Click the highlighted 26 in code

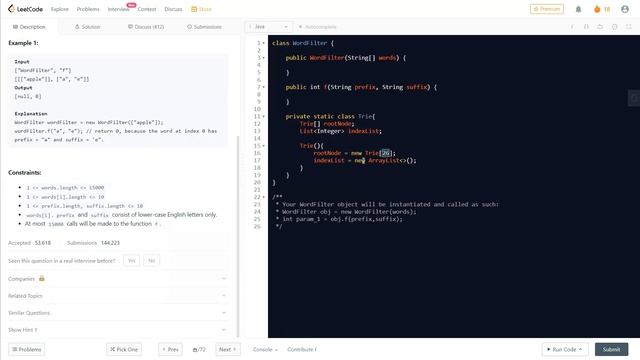coord(385,153)
